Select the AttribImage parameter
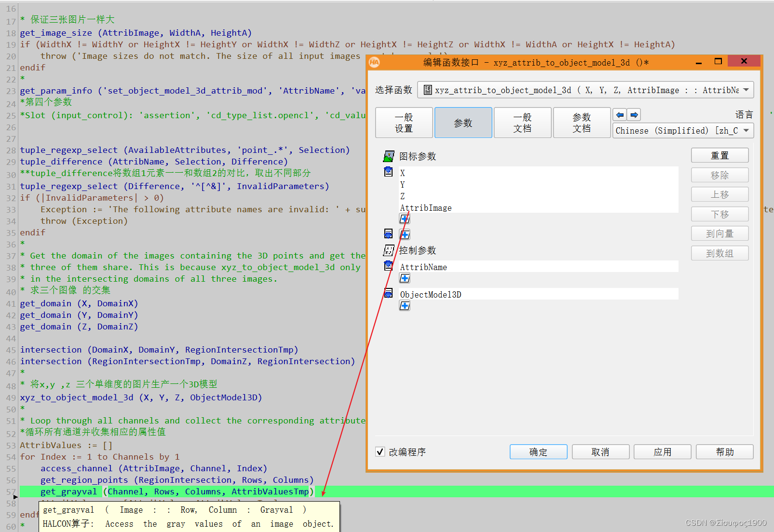The width and height of the screenshot is (774, 532). point(538,207)
